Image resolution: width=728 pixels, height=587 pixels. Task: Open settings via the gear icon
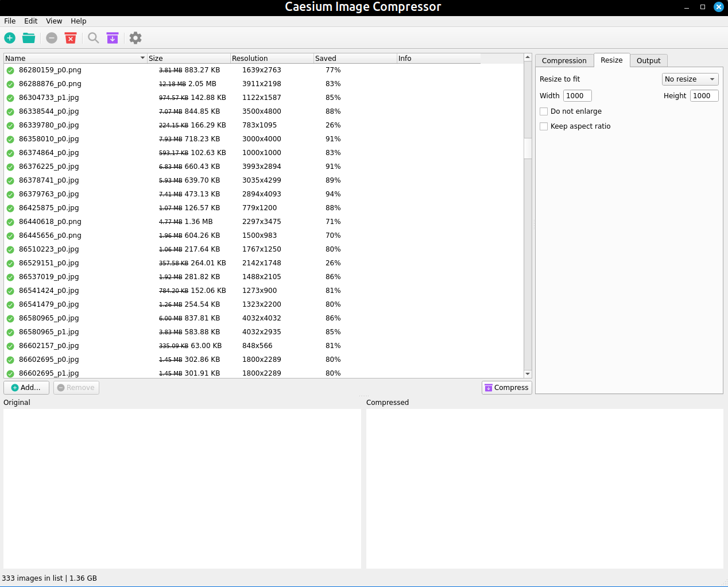pos(135,38)
